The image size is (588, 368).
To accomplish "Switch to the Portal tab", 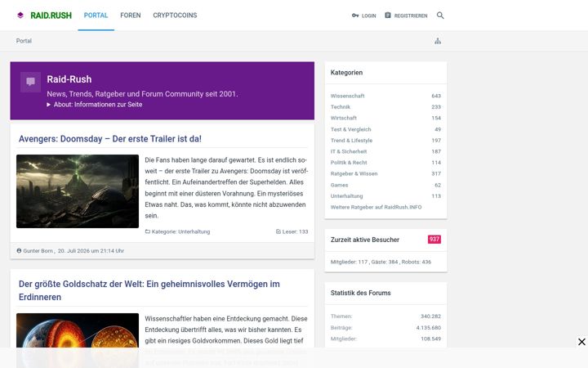I will (x=96, y=16).
